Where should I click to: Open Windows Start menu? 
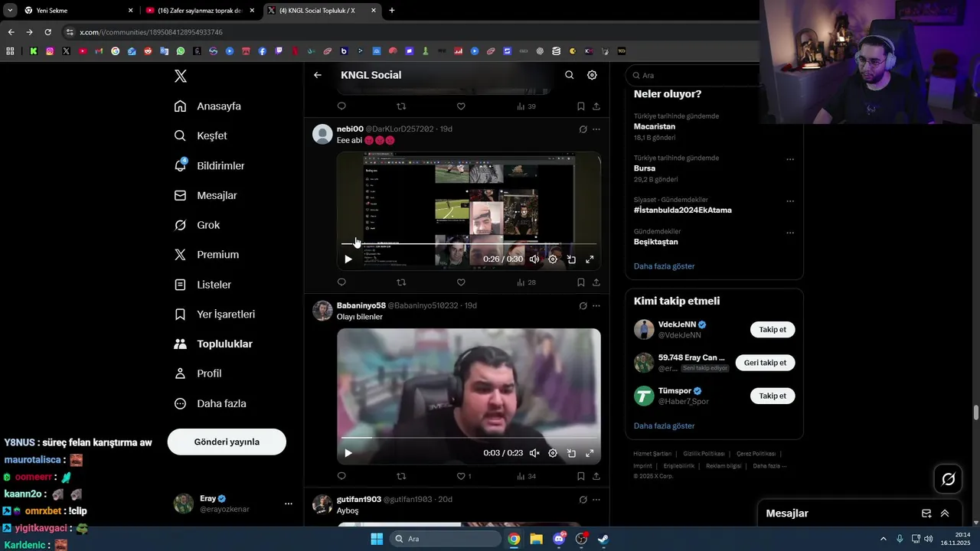377,539
